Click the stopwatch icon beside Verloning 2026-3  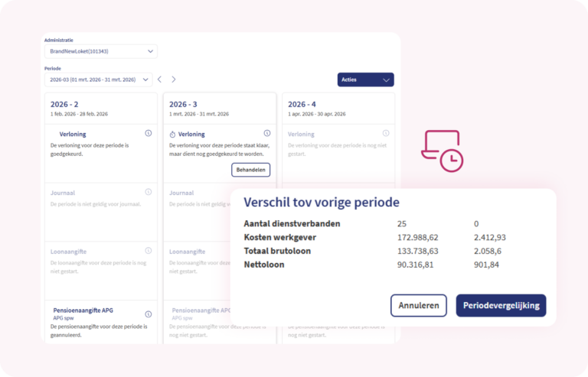(172, 134)
